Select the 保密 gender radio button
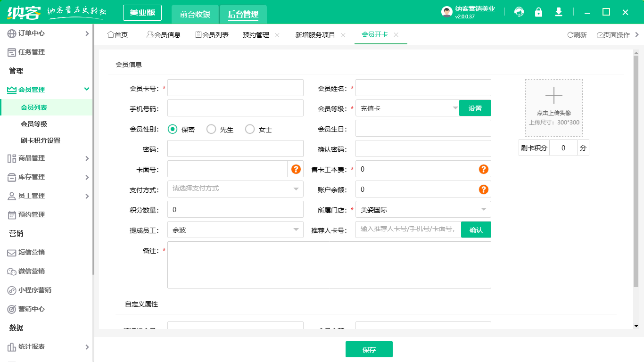This screenshot has height=362, width=644. point(173,129)
